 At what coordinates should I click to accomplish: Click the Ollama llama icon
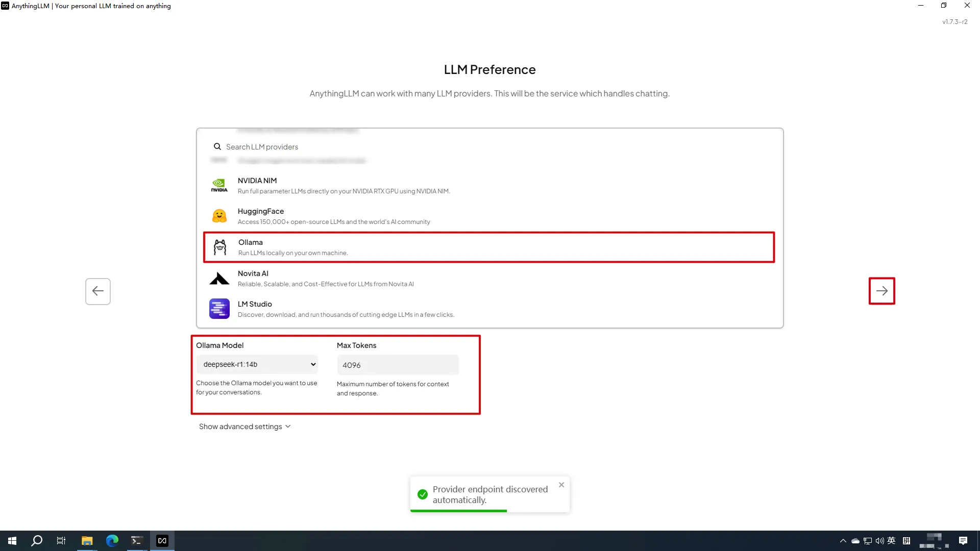[x=219, y=247]
